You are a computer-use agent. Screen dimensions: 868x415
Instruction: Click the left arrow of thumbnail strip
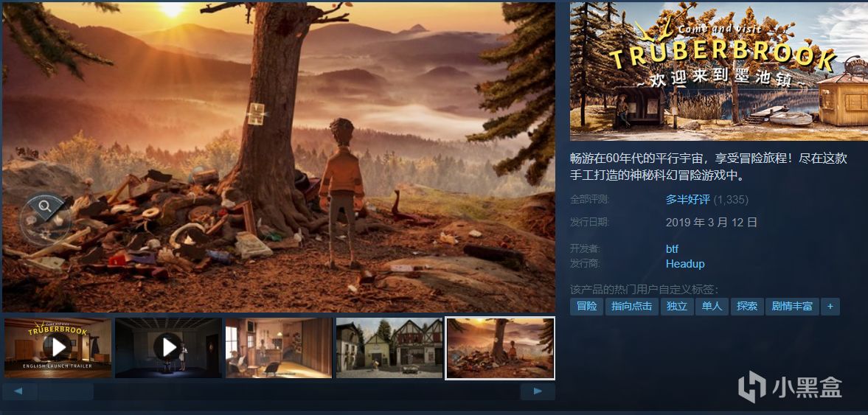(19, 391)
